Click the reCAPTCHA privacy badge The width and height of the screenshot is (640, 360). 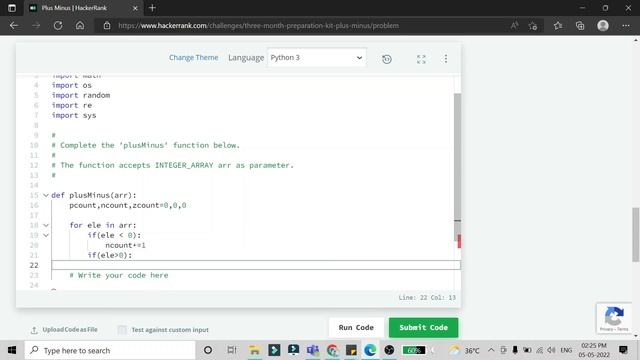coord(614,318)
